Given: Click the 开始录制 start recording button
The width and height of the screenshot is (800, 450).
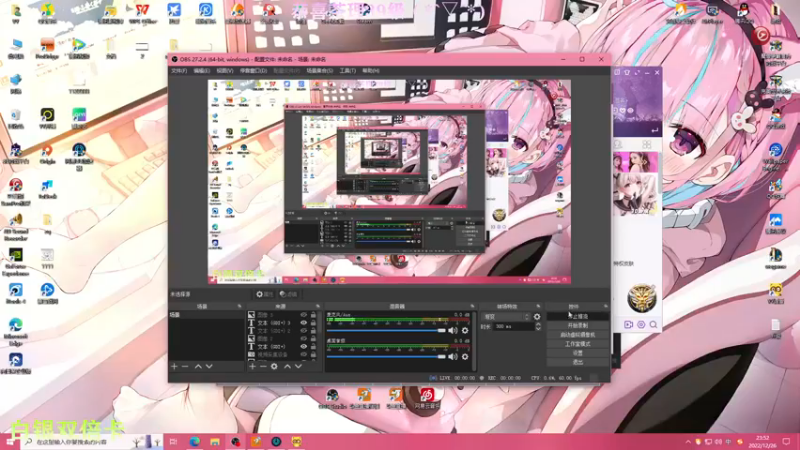Looking at the screenshot, I should [578, 326].
